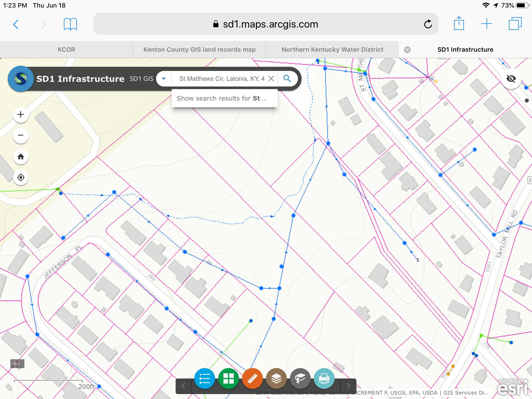Image resolution: width=532 pixels, height=399 pixels.
Task: Open the Basemap Gallery widget
Action: point(229,378)
